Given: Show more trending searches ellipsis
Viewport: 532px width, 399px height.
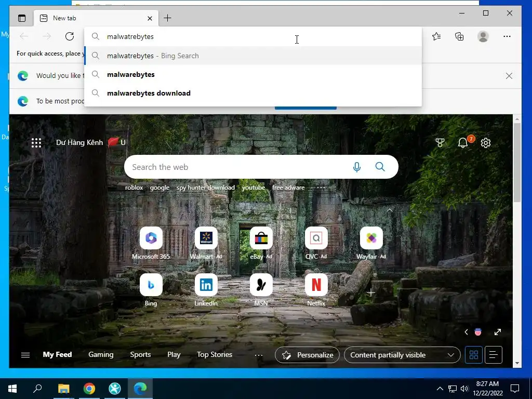Looking at the screenshot, I should (x=321, y=188).
